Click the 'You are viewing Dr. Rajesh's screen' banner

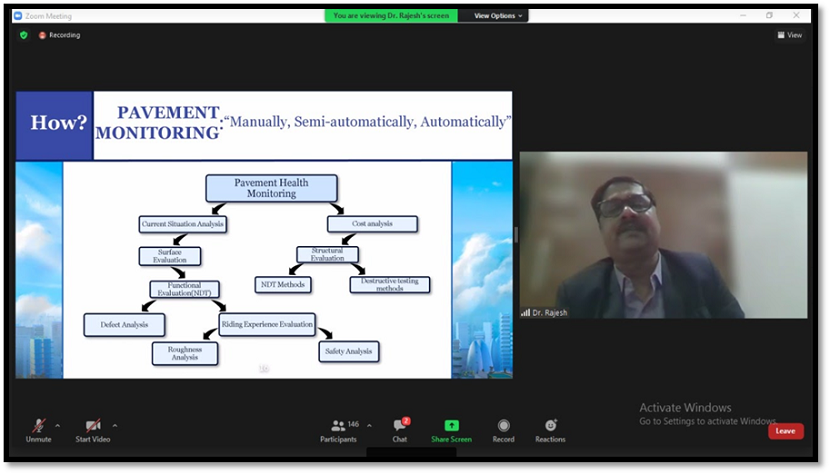(392, 16)
